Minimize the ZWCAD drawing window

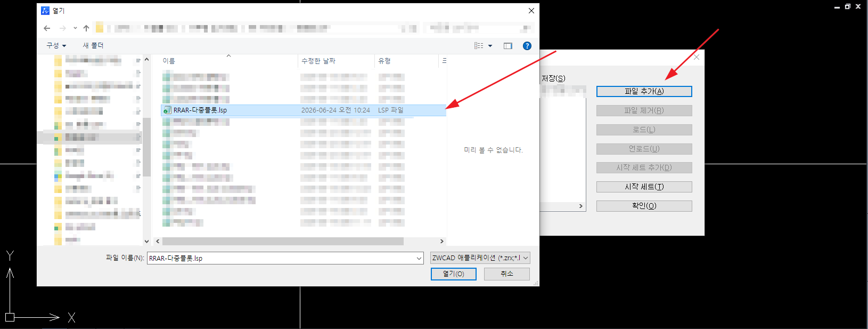(x=837, y=7)
